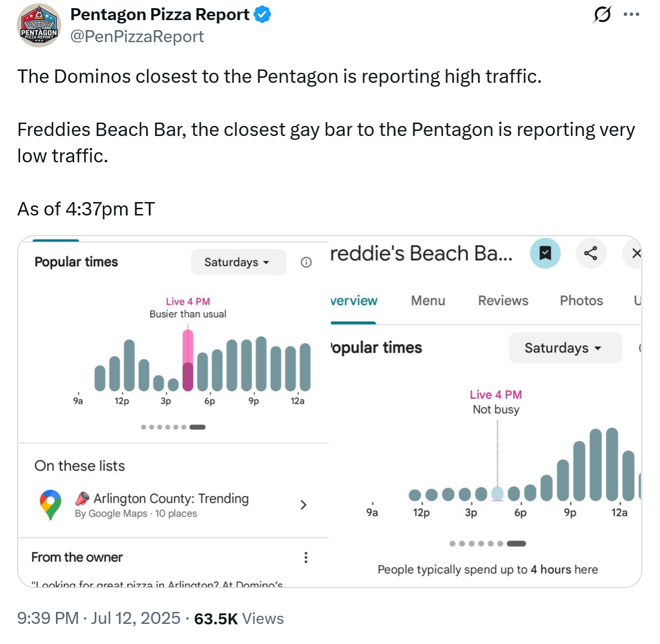The width and height of the screenshot is (660, 644).
Task: Close the Freddie's Beach Bar panel
Action: pos(635,253)
